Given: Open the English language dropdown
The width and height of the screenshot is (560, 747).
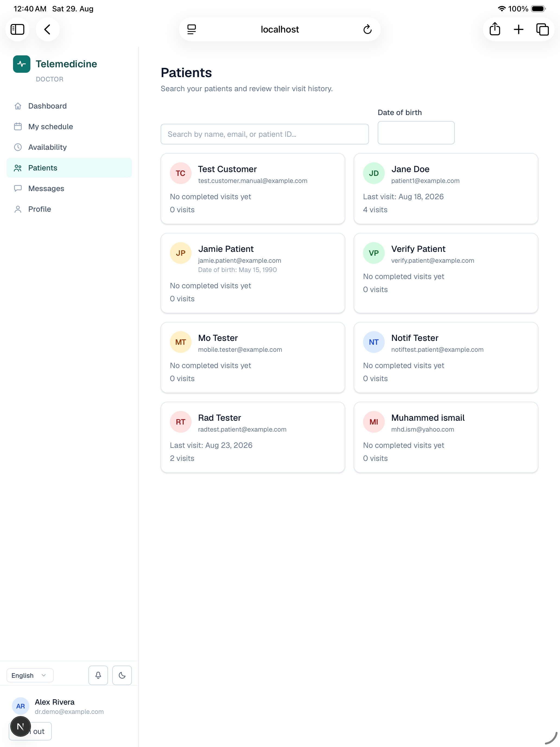Looking at the screenshot, I should pos(30,675).
